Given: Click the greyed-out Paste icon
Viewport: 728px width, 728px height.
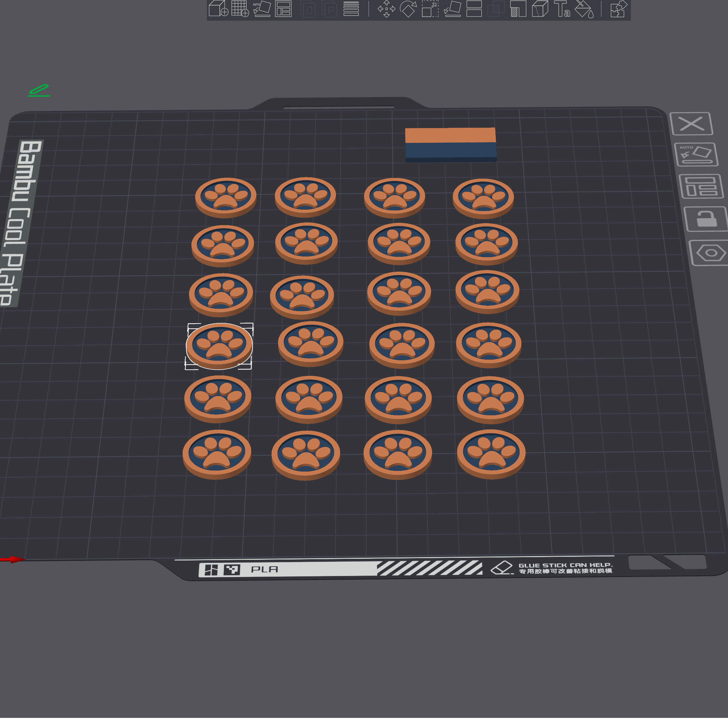Looking at the screenshot, I should (329, 9).
